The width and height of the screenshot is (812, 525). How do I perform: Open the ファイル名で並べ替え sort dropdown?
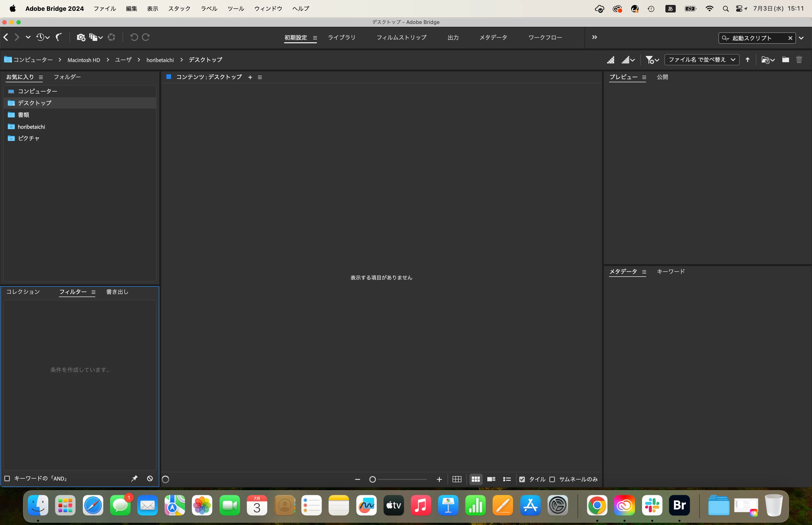point(702,60)
